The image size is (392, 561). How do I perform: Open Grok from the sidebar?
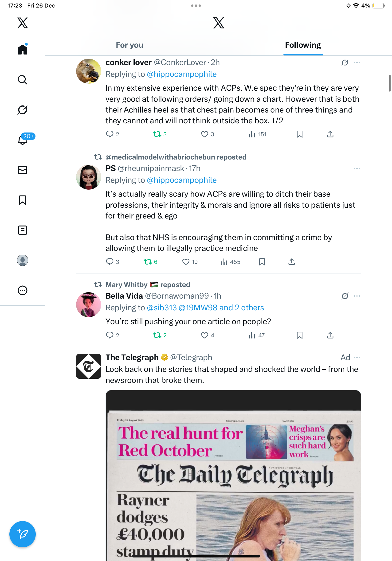click(x=23, y=110)
